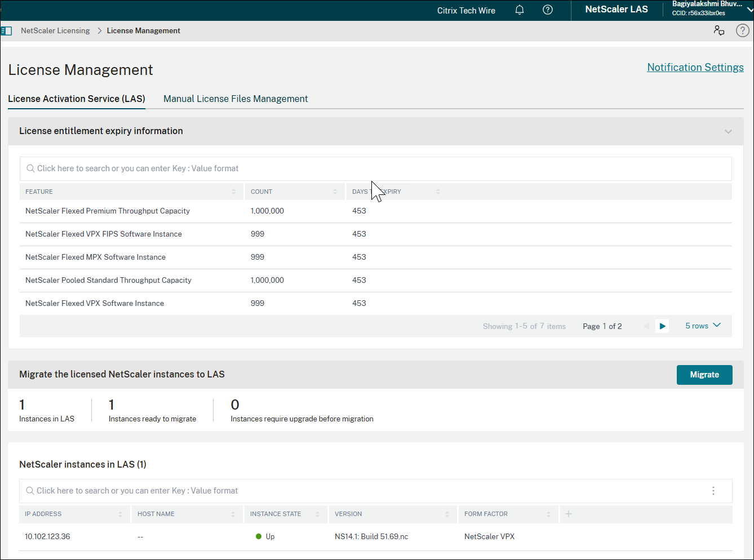Open the notifications bell icon
This screenshot has height=560, width=754.
pos(520,10)
